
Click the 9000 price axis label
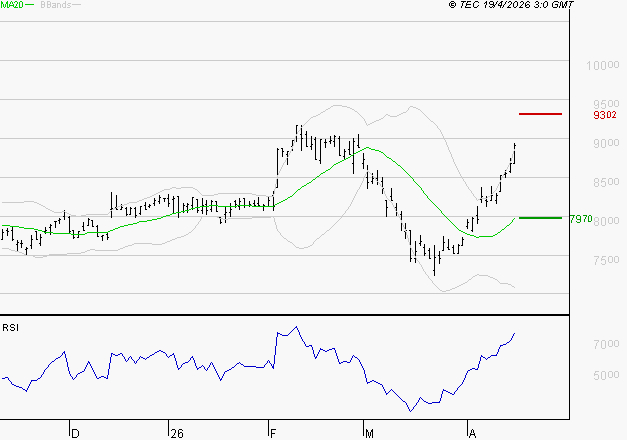point(606,143)
